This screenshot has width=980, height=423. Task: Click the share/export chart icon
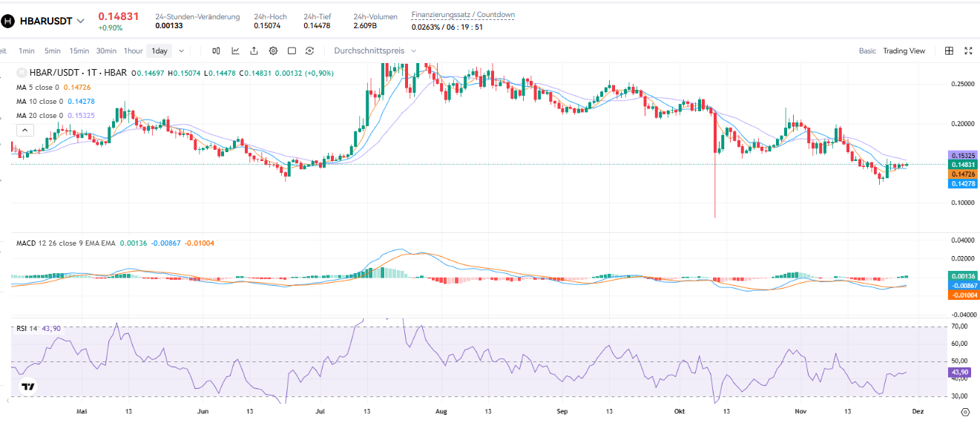(254, 51)
